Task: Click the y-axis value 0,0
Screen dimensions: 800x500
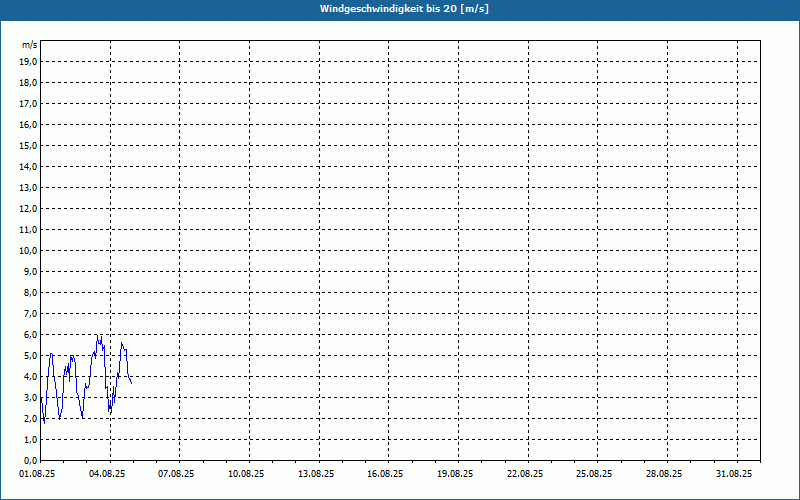Action: [x=30, y=460]
